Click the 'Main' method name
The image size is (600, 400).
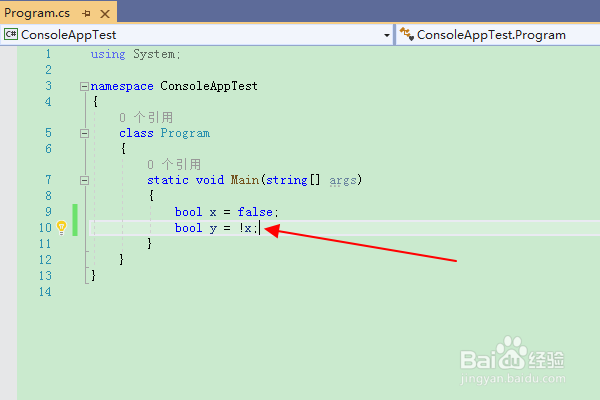click(245, 180)
